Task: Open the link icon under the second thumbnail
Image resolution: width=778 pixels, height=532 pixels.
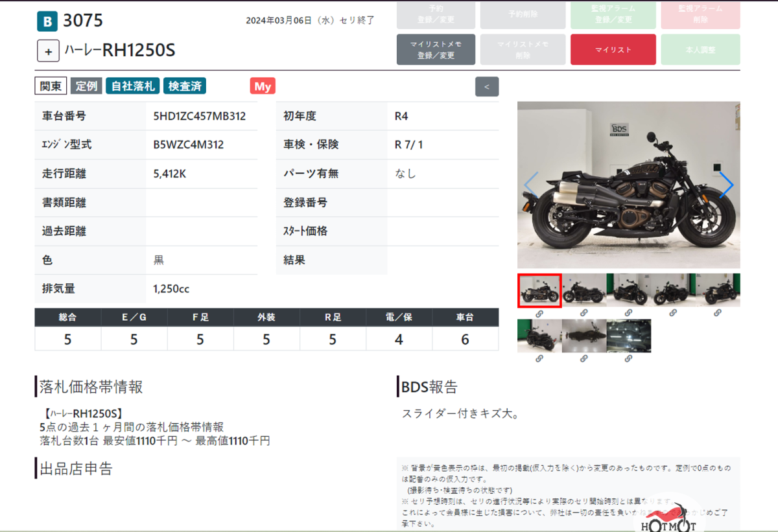Action: (583, 312)
